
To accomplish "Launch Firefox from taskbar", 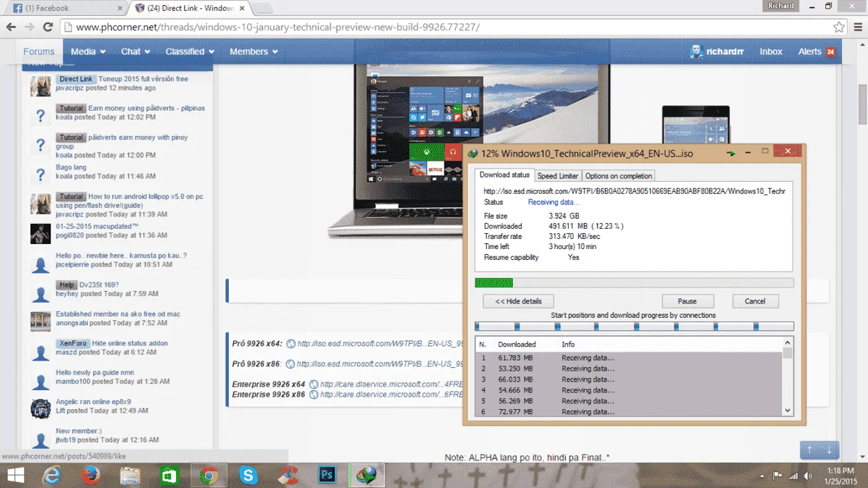I will 91,475.
